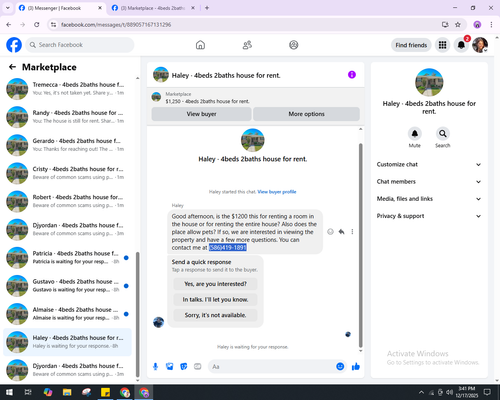This screenshot has height=400, width=500.
Task: Open the profile circle icon in top navigation
Action: [x=294, y=45]
